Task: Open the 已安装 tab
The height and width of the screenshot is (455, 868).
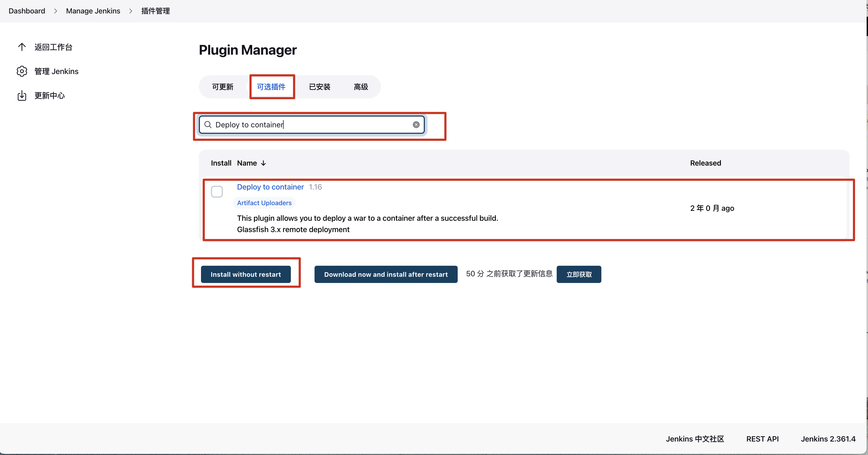Action: click(x=319, y=87)
